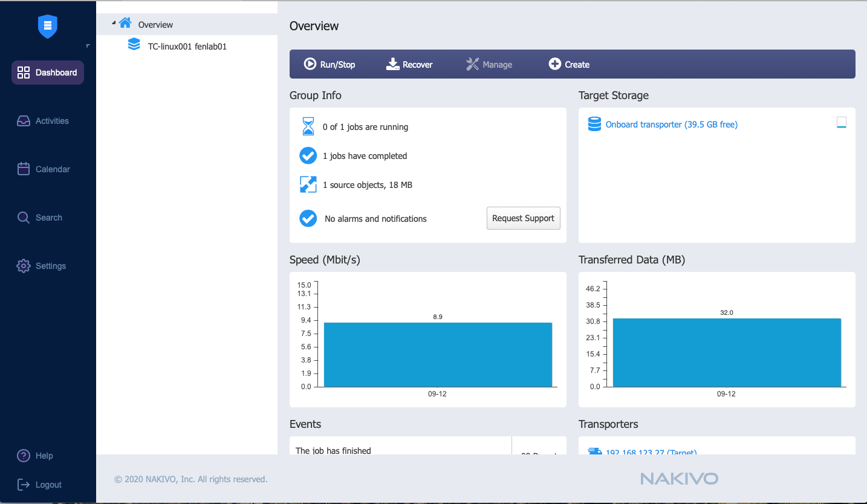
Task: Click the Dashboard grid icon
Action: [24, 73]
